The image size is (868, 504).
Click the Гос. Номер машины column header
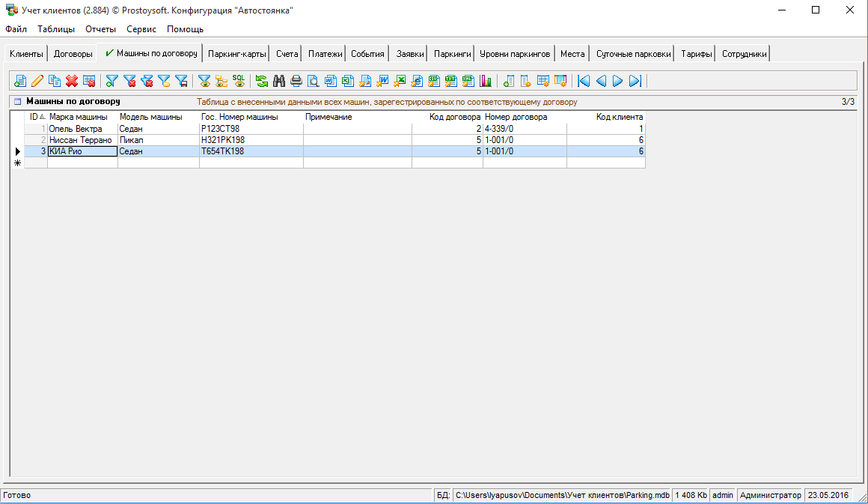[239, 117]
